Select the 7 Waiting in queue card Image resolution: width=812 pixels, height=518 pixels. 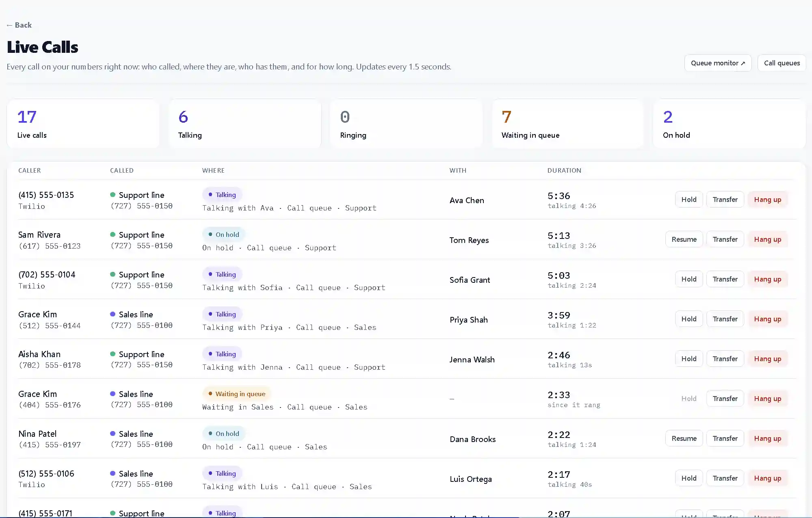567,124
